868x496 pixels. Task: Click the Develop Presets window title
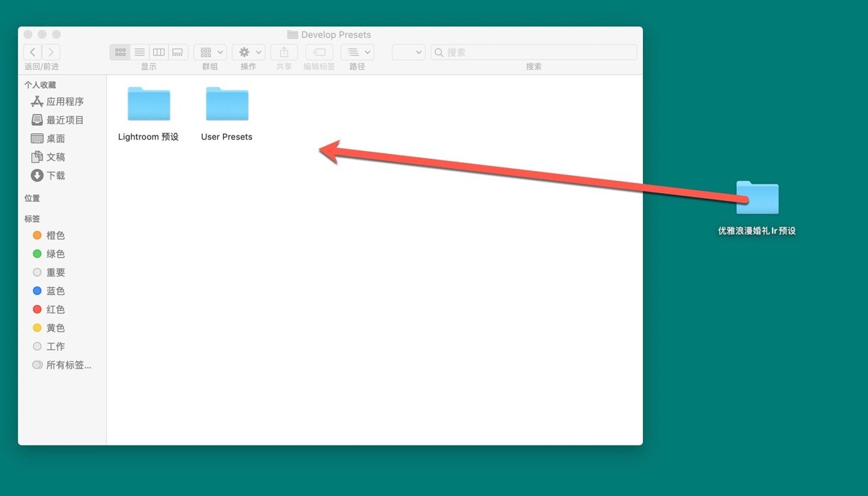coord(336,34)
